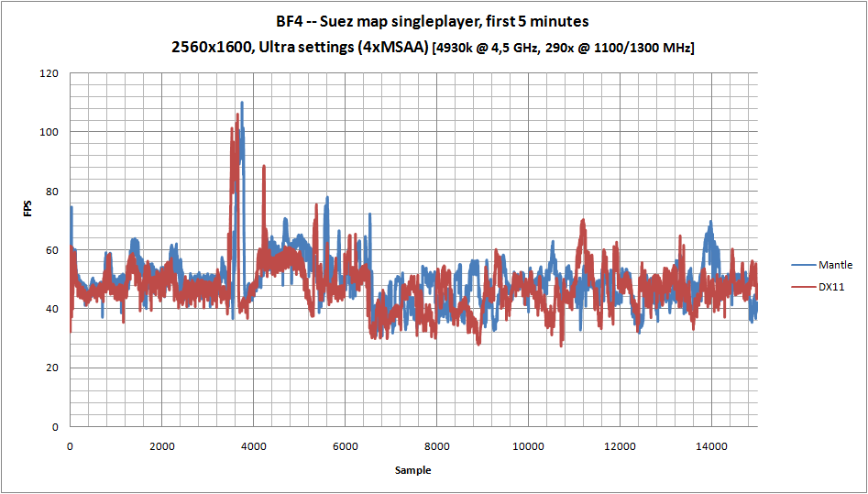
Task: Click the x-axis label '14000'
Action: (x=711, y=446)
